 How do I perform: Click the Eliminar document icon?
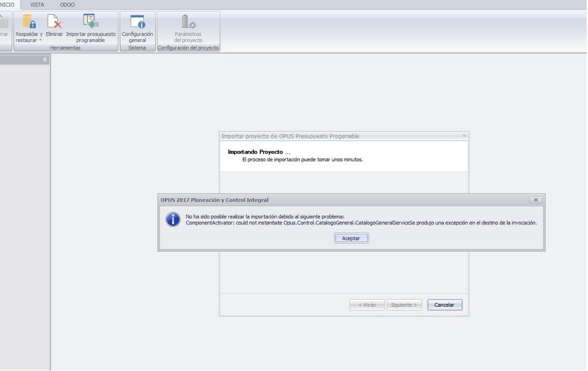tap(54, 22)
